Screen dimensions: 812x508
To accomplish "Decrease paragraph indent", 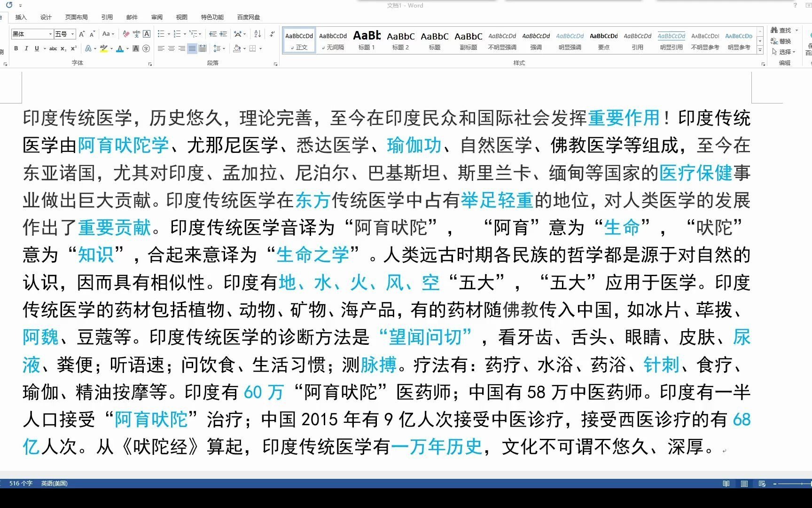I will (x=213, y=34).
